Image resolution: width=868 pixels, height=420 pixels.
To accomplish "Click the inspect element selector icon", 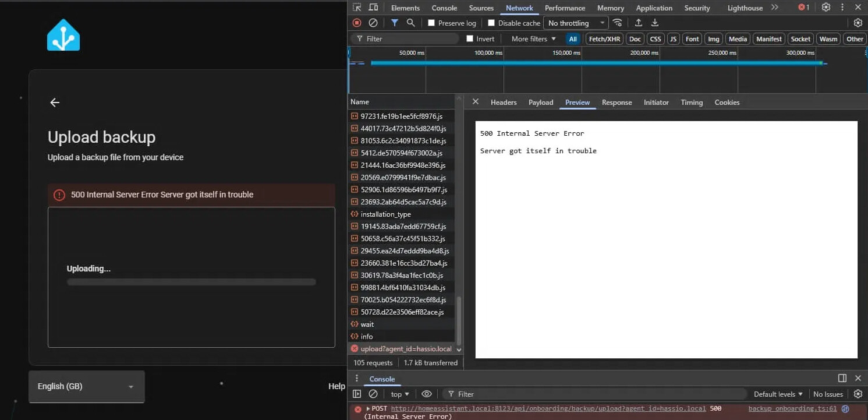I will (357, 8).
